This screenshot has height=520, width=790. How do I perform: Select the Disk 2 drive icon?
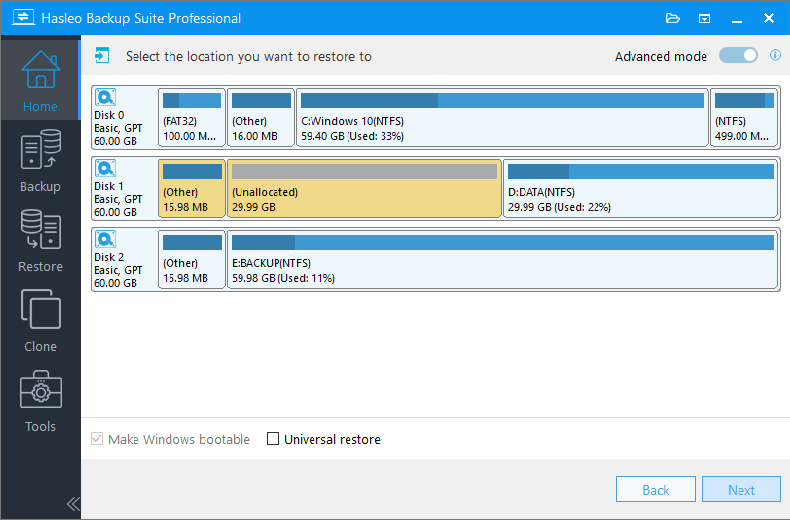[105, 239]
